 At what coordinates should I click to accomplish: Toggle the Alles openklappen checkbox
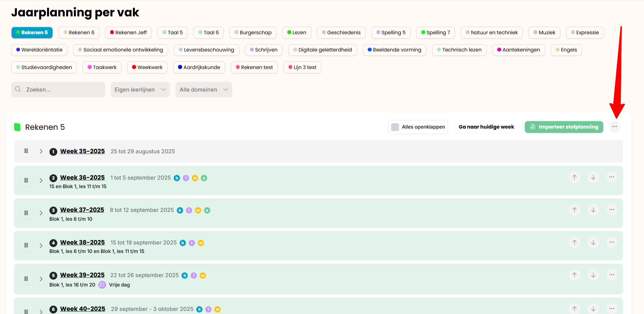tap(395, 127)
